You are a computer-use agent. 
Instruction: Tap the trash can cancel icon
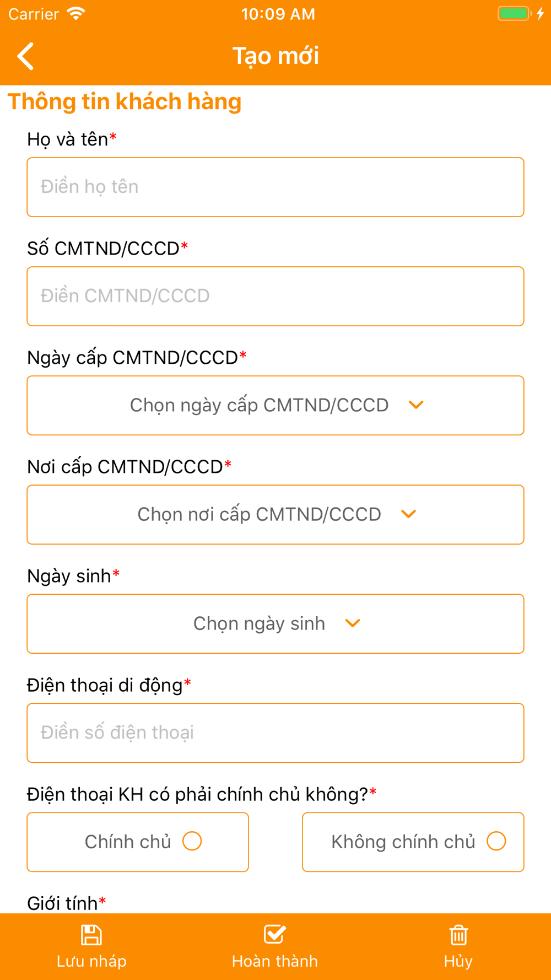(x=458, y=935)
